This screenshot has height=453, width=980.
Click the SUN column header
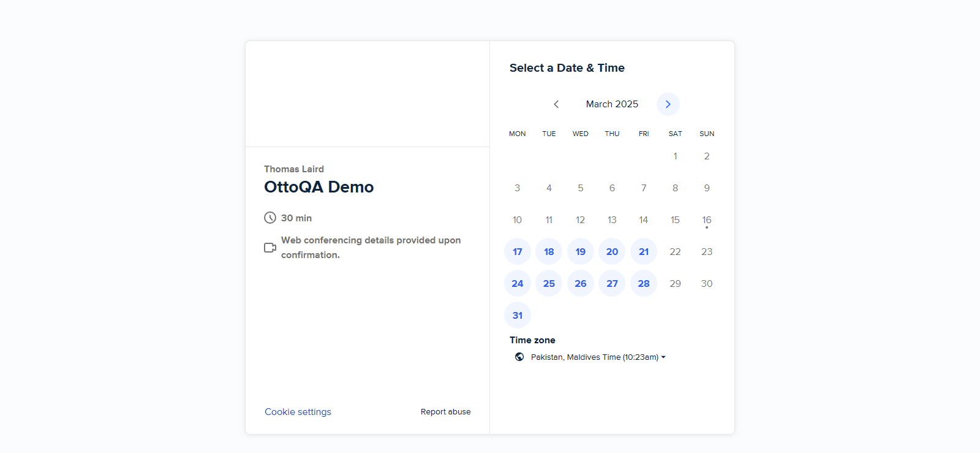[707, 134]
